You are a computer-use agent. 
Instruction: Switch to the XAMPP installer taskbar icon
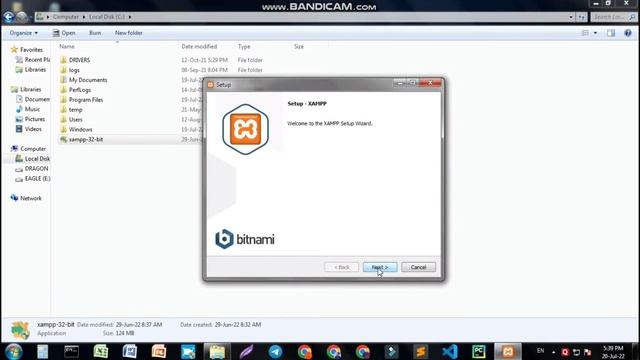coord(508,351)
